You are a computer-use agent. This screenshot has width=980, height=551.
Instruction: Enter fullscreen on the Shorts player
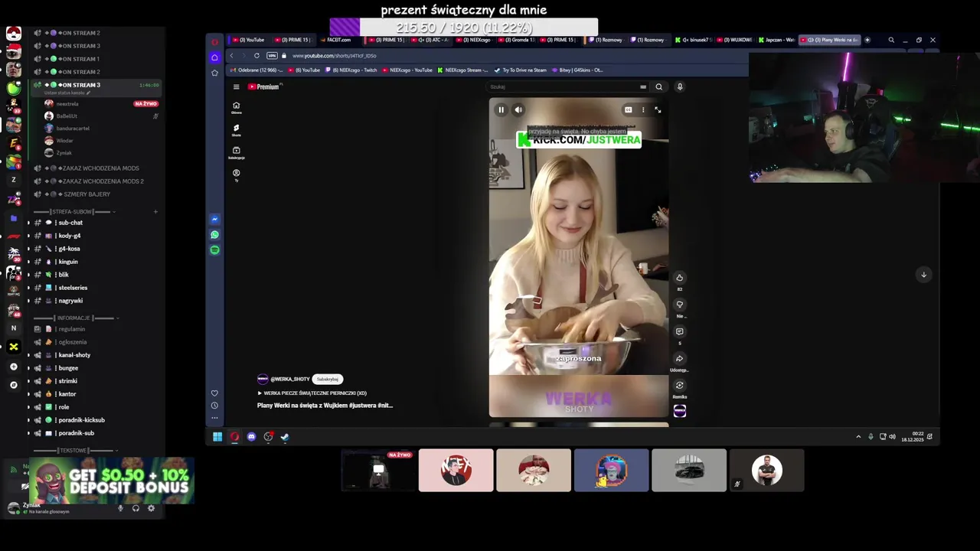pyautogui.click(x=658, y=109)
